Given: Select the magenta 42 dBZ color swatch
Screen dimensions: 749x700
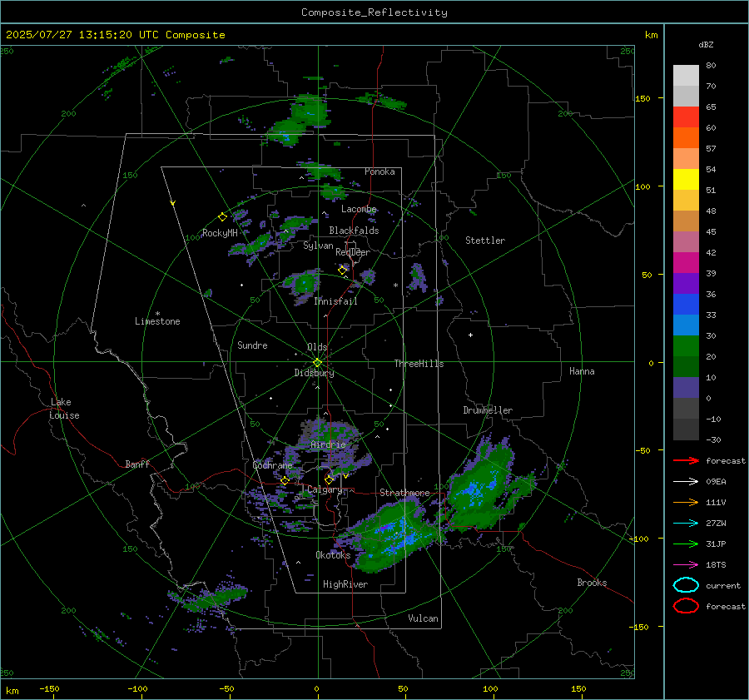Looking at the screenshot, I should point(686,262).
